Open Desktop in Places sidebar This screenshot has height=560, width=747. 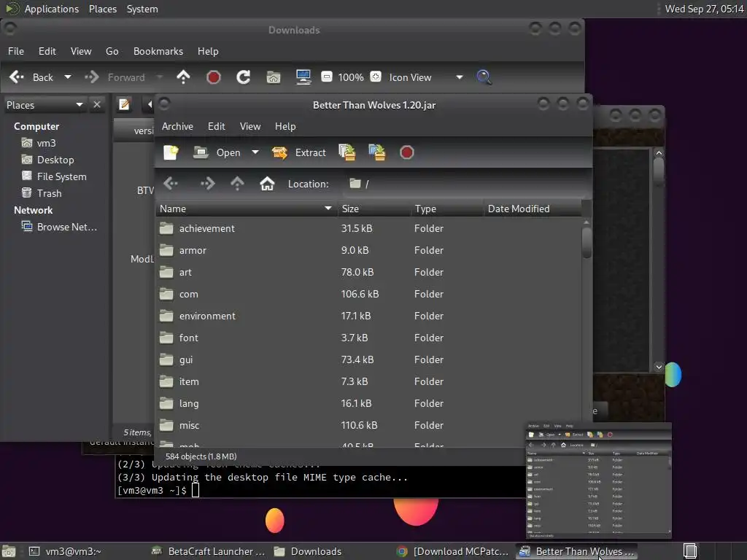click(x=47, y=160)
